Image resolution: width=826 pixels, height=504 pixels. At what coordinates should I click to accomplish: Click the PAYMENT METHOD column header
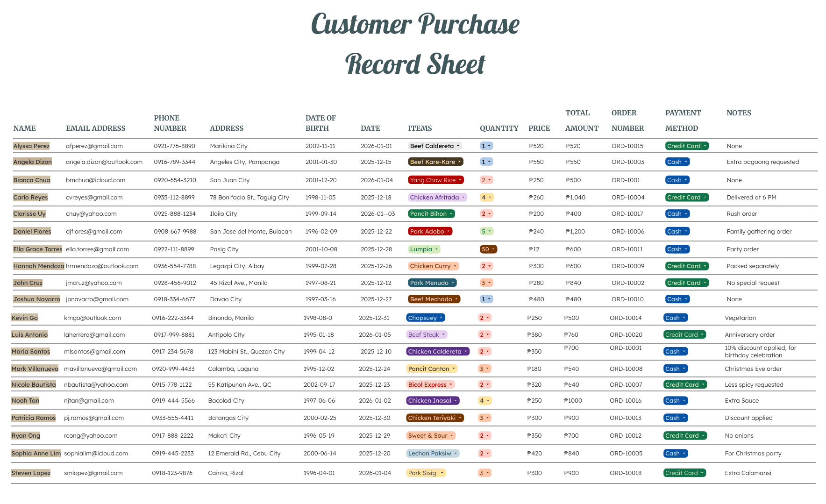pyautogui.click(x=682, y=121)
